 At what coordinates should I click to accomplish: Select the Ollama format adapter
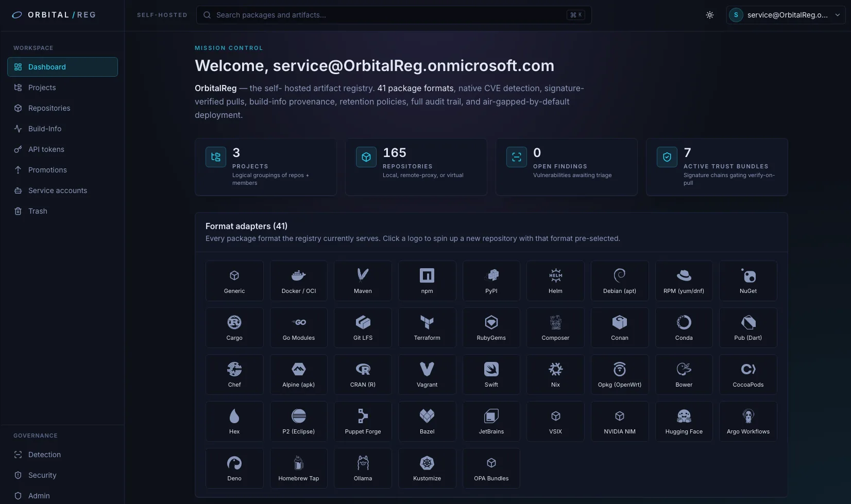click(363, 468)
